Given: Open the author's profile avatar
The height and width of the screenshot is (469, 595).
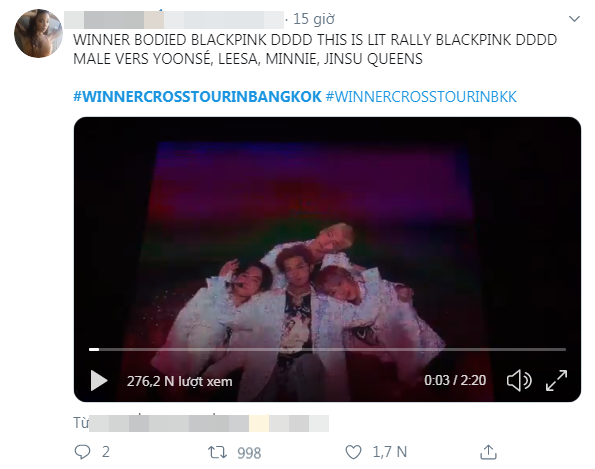Looking at the screenshot, I should pos(38,33).
